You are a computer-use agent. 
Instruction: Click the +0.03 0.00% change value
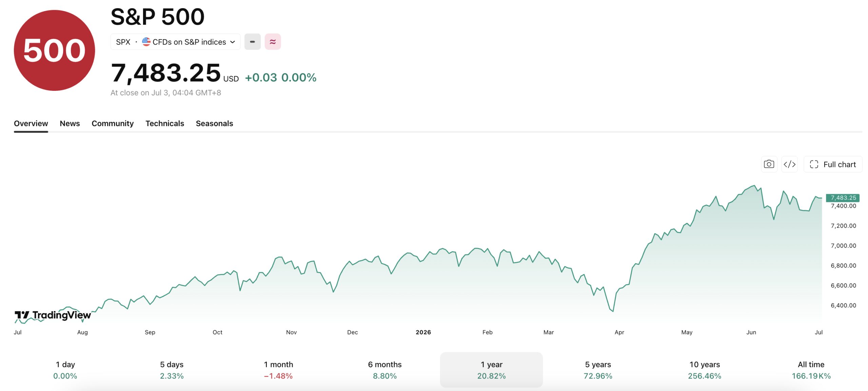pos(281,77)
